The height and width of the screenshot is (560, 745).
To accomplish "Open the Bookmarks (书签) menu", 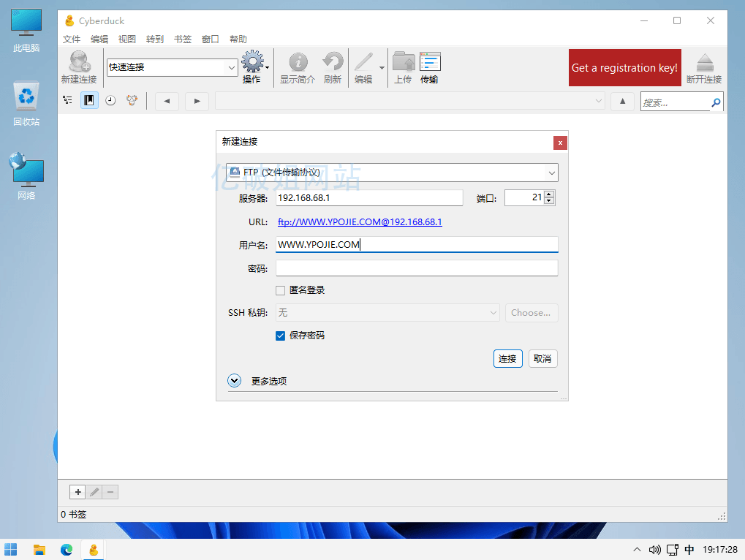I will [182, 39].
